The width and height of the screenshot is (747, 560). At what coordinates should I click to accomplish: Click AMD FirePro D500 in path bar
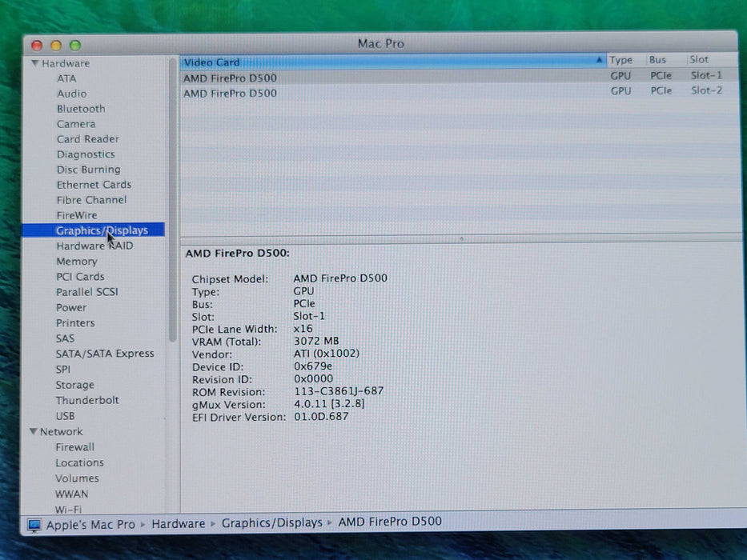[x=390, y=522]
